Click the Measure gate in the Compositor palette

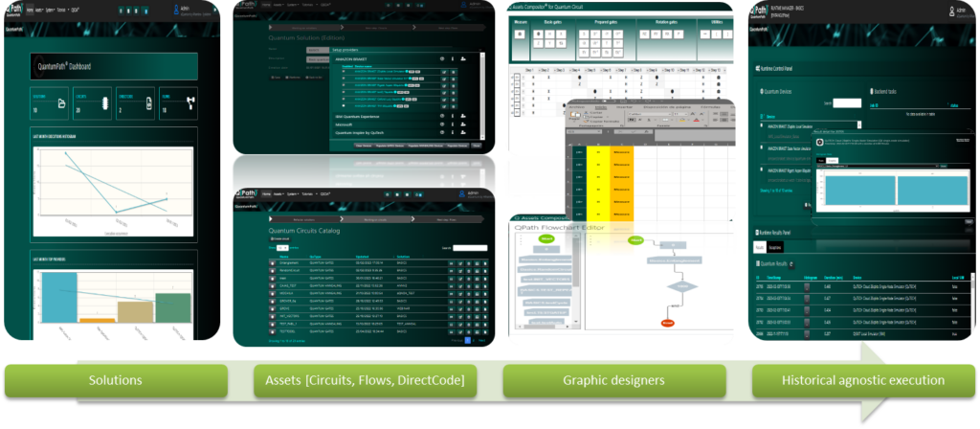pos(520,34)
